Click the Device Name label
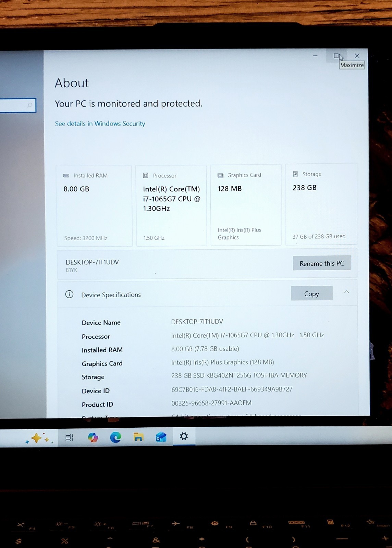Screen dimensions: 392x548 [x=101, y=323]
